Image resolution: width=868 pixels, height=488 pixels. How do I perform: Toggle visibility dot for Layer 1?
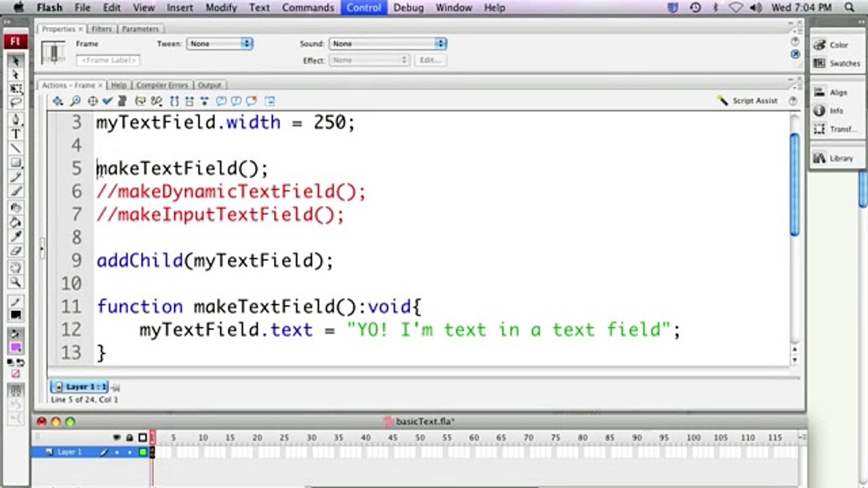point(116,452)
